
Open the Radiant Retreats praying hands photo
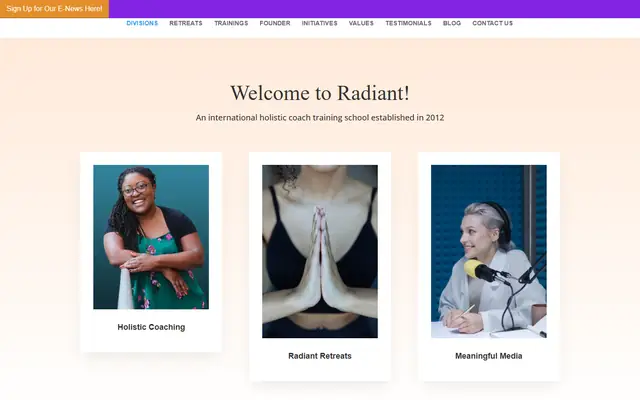tap(320, 251)
